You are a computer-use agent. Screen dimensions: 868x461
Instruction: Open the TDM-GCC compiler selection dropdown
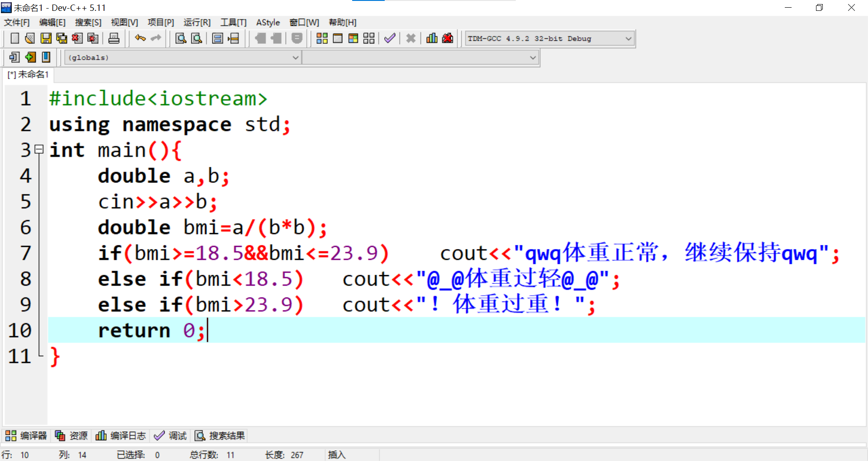coord(550,38)
